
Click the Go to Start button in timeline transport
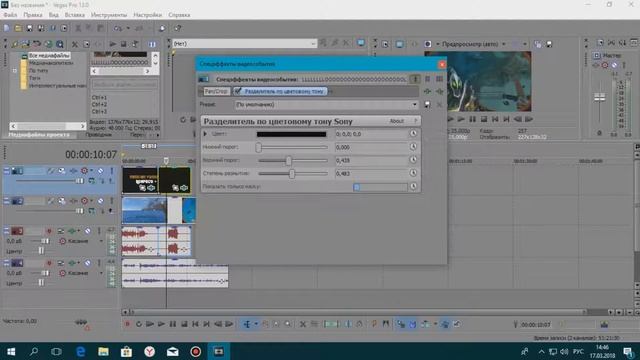(196, 324)
